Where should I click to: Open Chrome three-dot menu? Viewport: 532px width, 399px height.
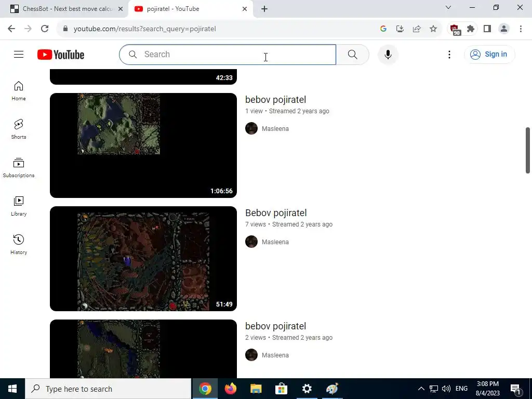pos(521,29)
